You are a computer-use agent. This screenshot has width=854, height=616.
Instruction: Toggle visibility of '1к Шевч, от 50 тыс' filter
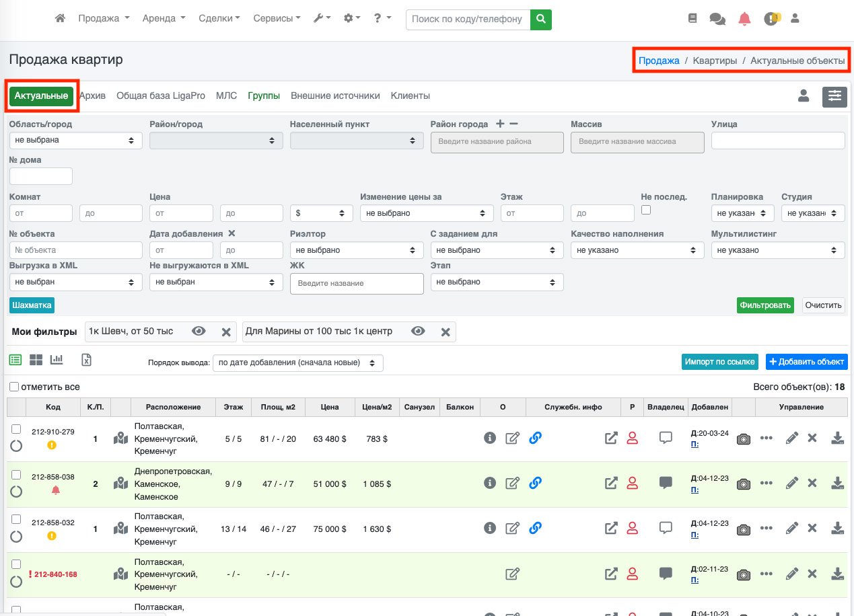coord(199,332)
